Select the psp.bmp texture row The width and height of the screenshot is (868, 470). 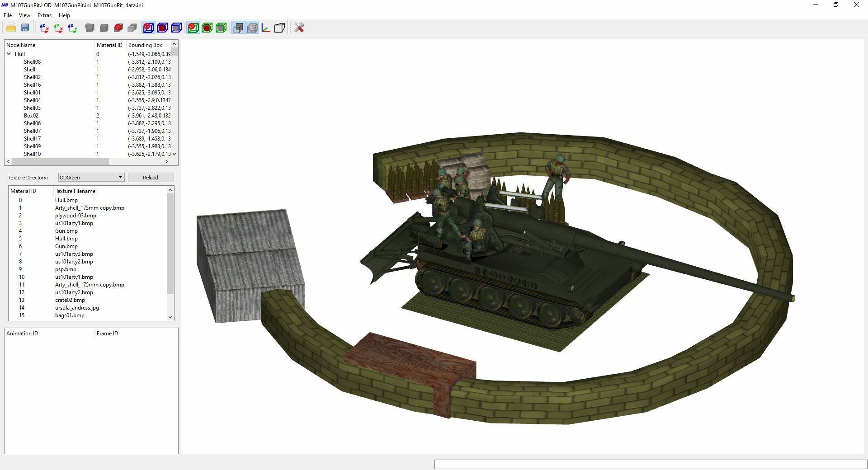click(x=88, y=269)
